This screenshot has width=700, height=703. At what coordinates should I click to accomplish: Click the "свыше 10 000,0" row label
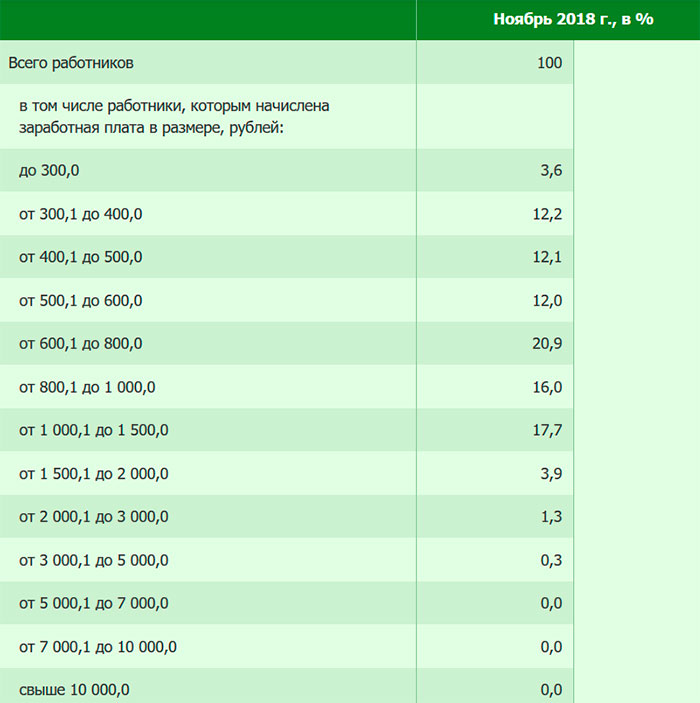pos(74,690)
